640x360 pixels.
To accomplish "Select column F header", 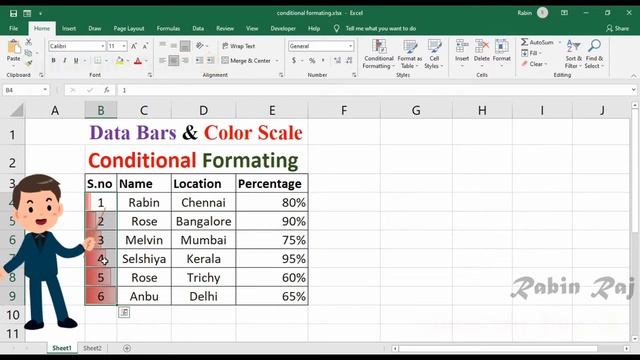I will pos(344,110).
